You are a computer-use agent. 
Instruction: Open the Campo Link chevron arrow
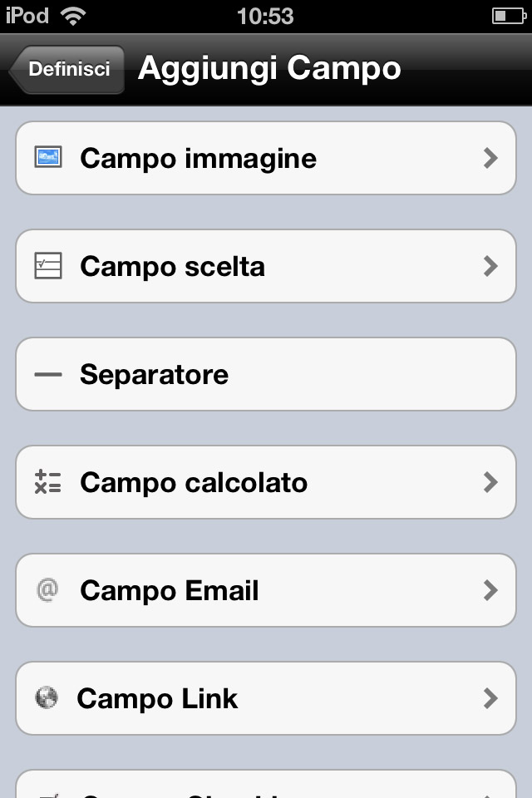[x=490, y=698]
